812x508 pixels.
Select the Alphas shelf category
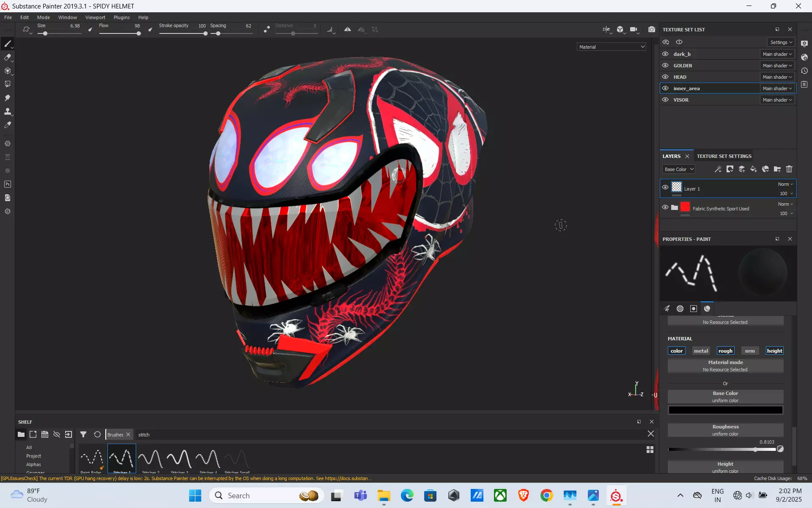click(x=33, y=464)
